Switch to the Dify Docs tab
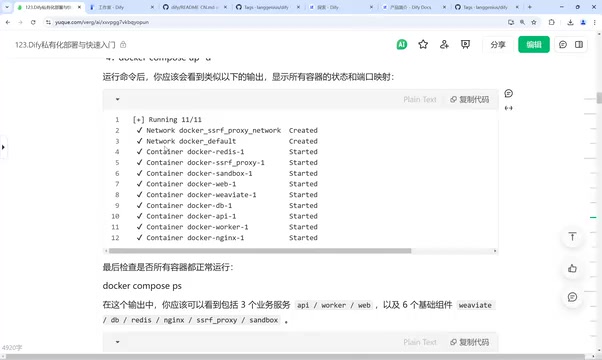 pos(413,7)
